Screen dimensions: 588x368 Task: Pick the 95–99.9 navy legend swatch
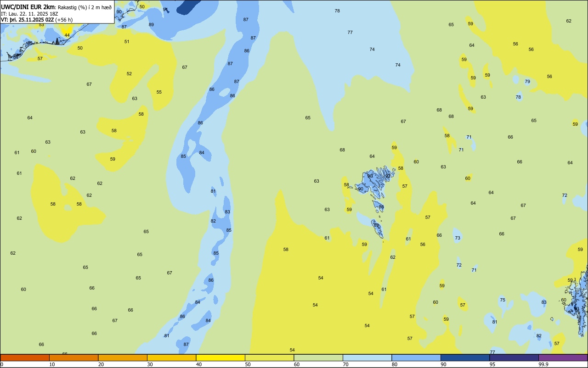[x=514, y=357]
